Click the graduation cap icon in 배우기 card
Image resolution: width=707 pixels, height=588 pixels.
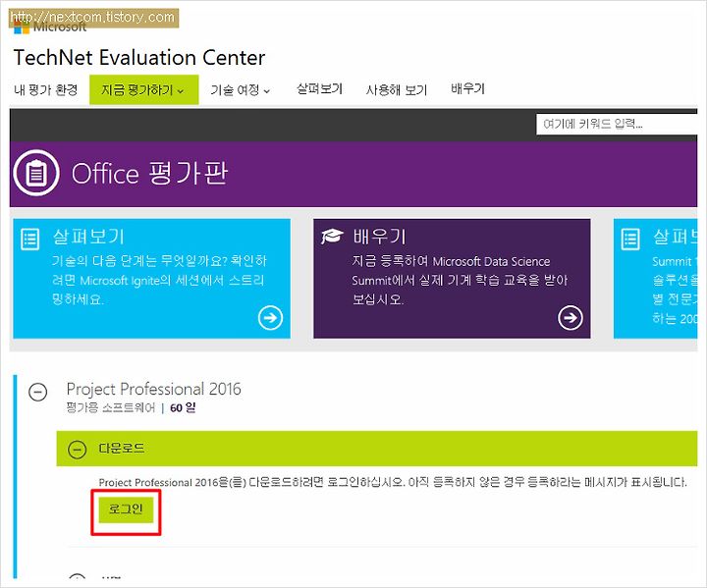[x=332, y=236]
